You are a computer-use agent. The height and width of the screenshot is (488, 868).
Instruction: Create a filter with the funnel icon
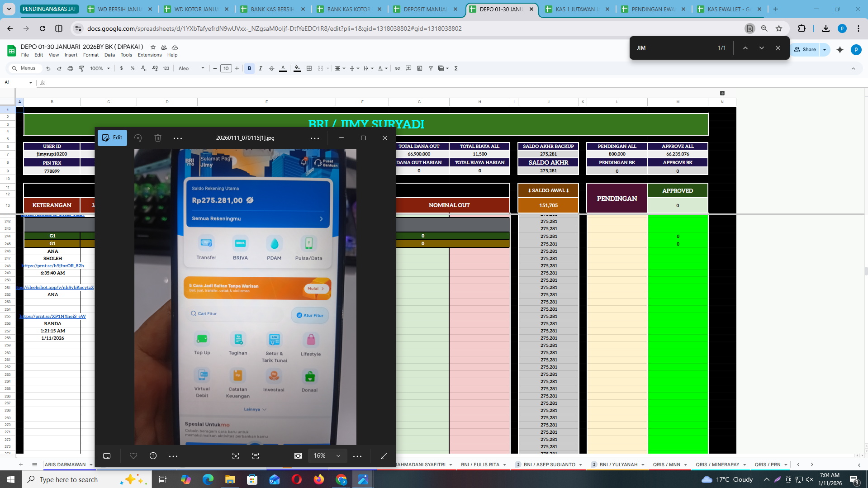431,68
